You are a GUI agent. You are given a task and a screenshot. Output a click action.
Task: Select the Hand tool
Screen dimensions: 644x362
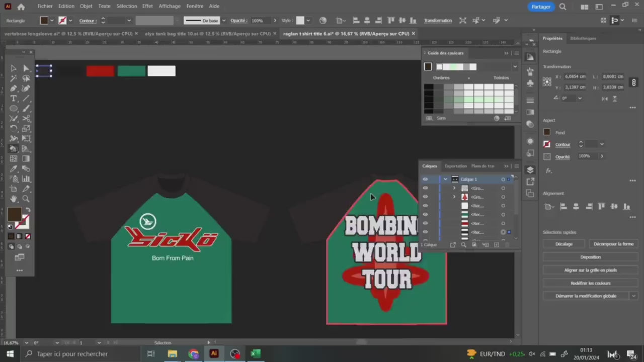click(14, 199)
